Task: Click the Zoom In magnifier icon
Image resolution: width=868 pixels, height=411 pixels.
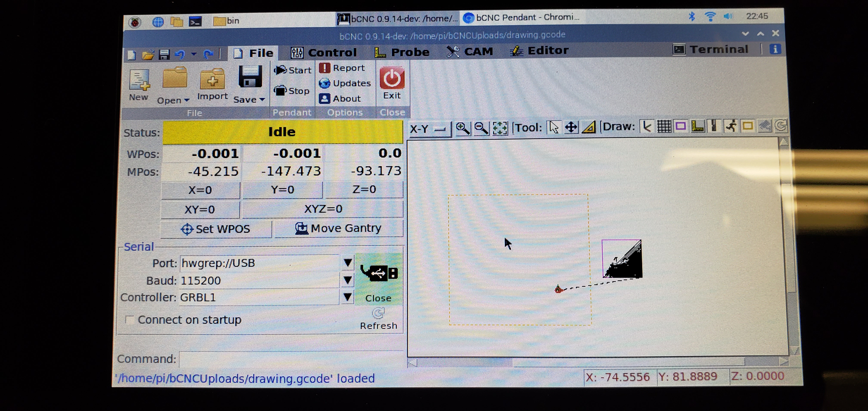Action: 463,128
